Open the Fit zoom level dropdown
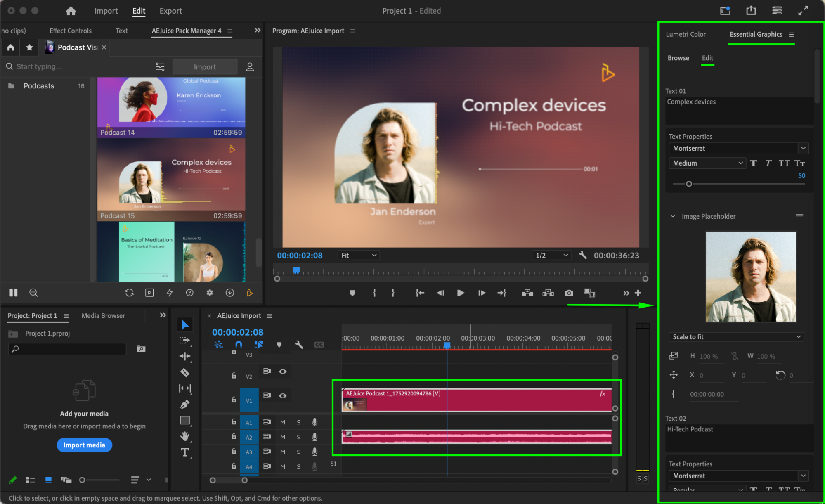This screenshot has width=825, height=504. pos(358,256)
